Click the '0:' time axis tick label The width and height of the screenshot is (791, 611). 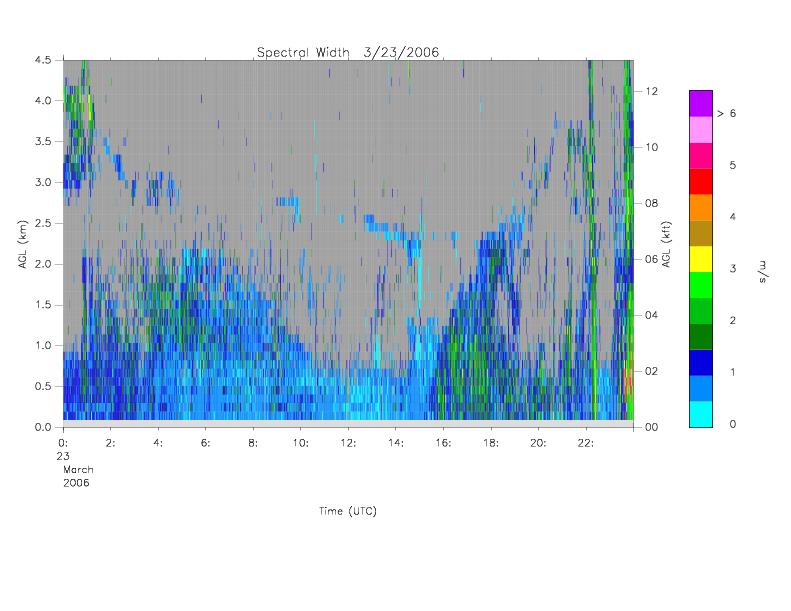tap(63, 443)
